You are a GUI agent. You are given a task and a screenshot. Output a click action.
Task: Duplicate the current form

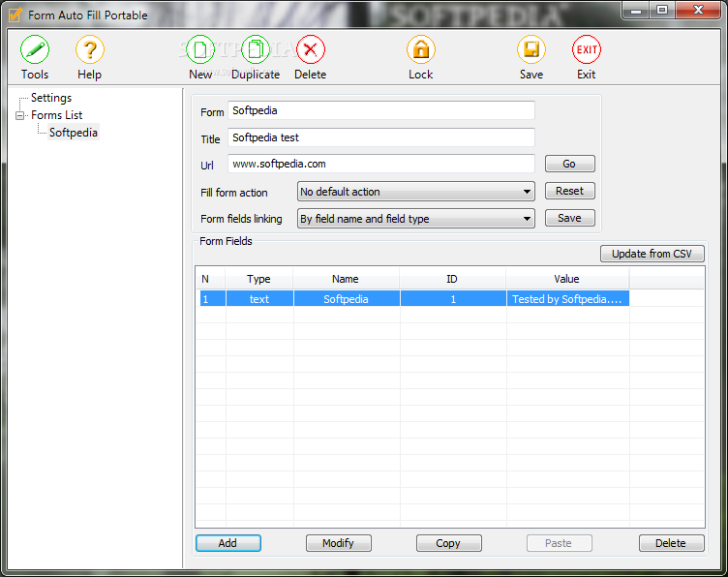coord(256,49)
